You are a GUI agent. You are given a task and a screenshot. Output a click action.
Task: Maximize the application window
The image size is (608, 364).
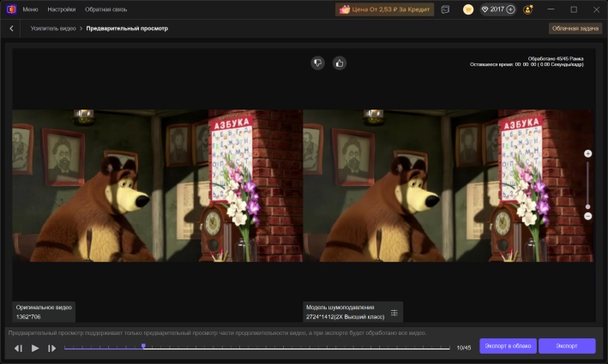pos(574,9)
